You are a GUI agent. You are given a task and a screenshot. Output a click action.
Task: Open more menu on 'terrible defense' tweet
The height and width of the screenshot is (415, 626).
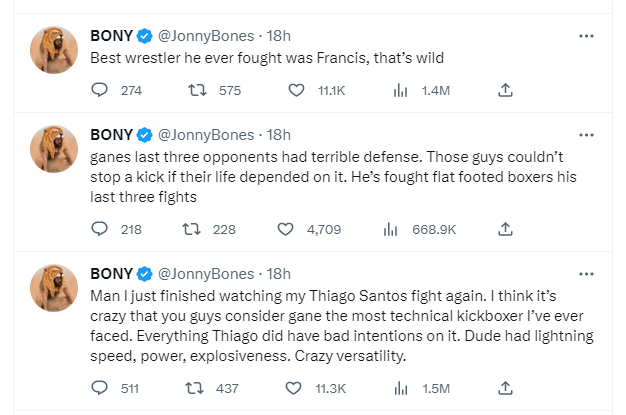point(587,134)
